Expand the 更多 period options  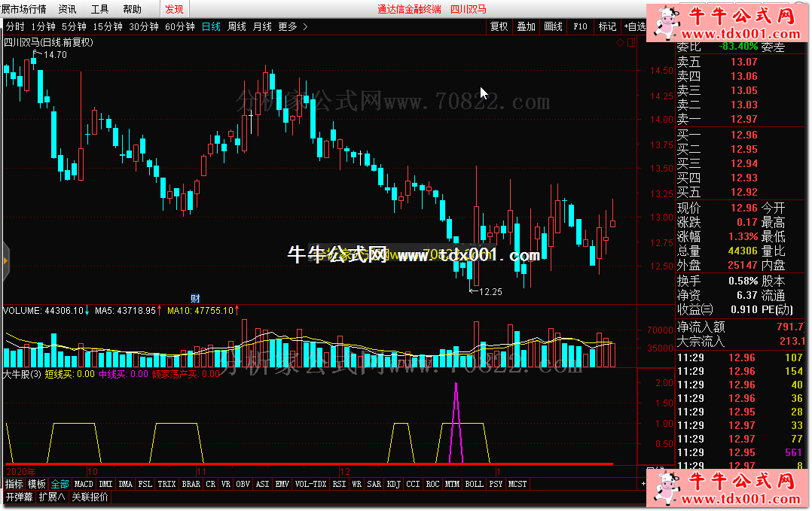[292, 26]
